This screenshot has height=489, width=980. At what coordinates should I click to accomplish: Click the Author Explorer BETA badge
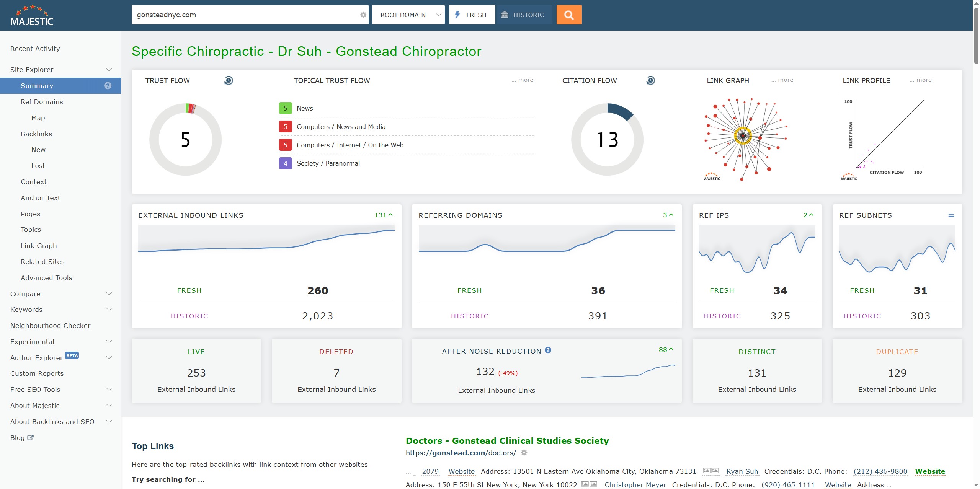(x=72, y=355)
